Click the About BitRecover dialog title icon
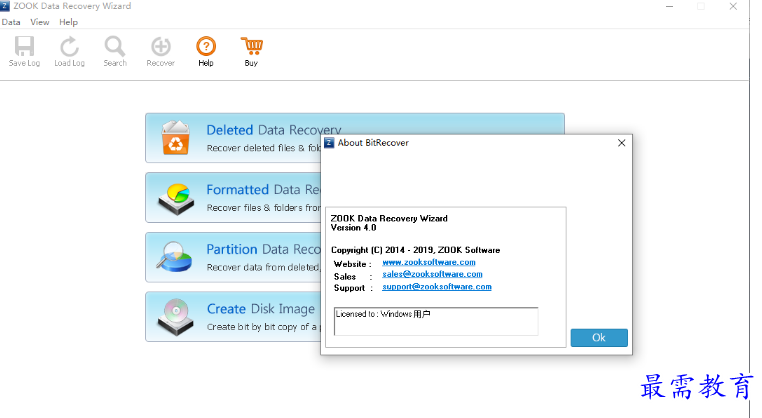This screenshot has width=762, height=418. (329, 142)
